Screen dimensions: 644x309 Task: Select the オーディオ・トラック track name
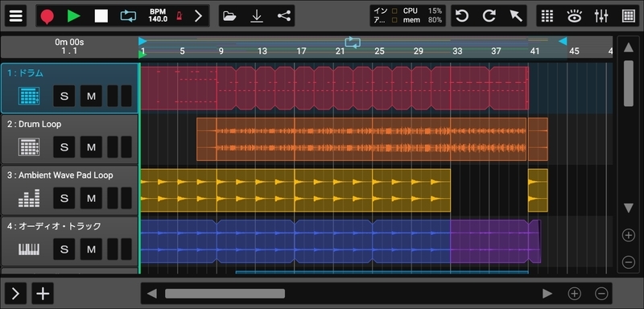pos(54,226)
